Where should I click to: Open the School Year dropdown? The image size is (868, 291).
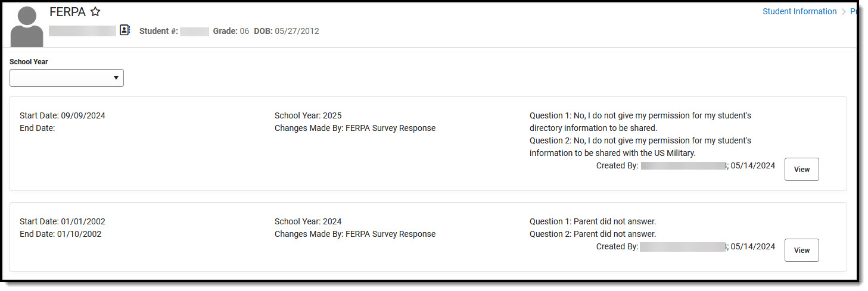coord(66,78)
